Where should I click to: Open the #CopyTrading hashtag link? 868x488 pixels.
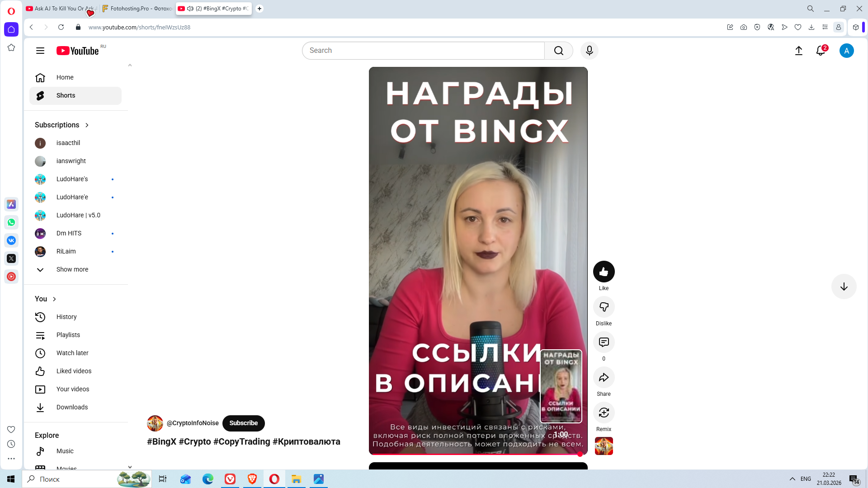(241, 441)
